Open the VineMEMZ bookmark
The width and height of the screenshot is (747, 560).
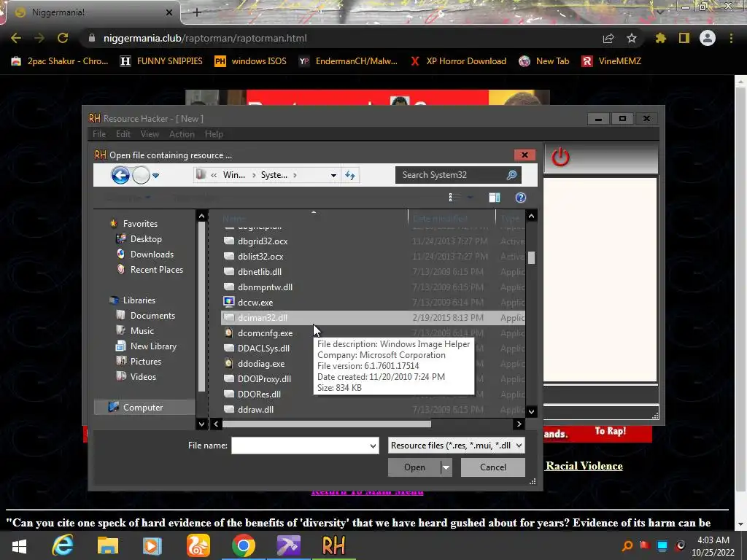coord(611,61)
